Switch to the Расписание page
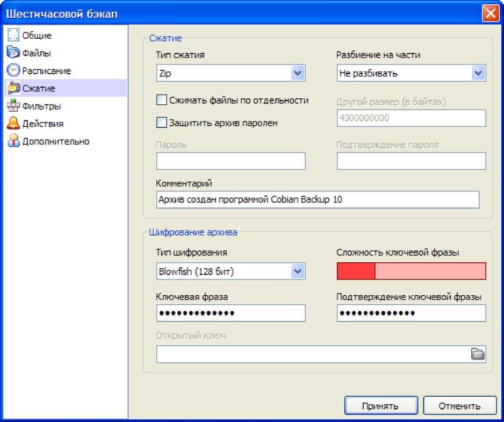 point(66,70)
